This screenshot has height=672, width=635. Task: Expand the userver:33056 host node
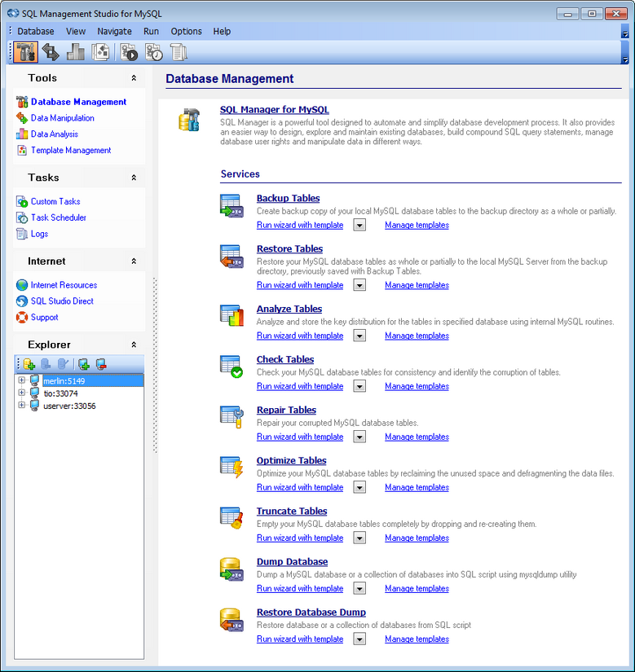21,405
